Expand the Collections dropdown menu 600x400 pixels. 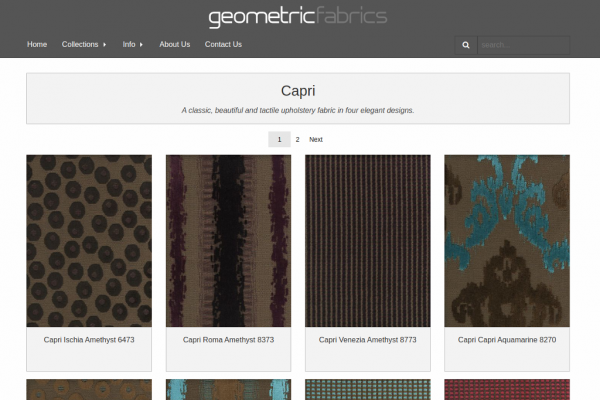point(84,44)
